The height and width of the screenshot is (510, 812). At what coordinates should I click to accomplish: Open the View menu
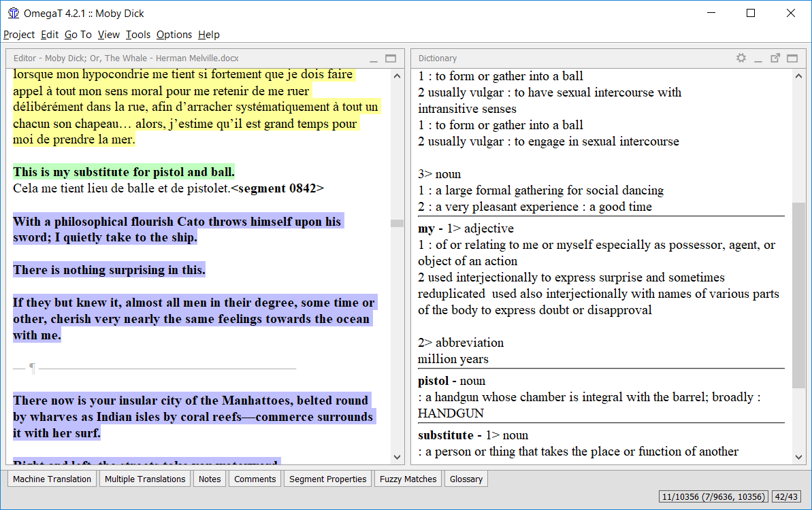(x=109, y=35)
